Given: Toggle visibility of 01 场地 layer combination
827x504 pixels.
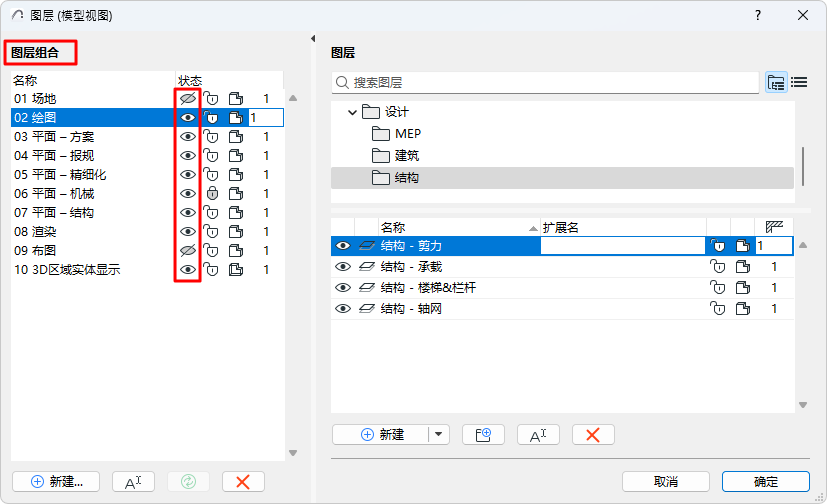Looking at the screenshot, I should 188,99.
